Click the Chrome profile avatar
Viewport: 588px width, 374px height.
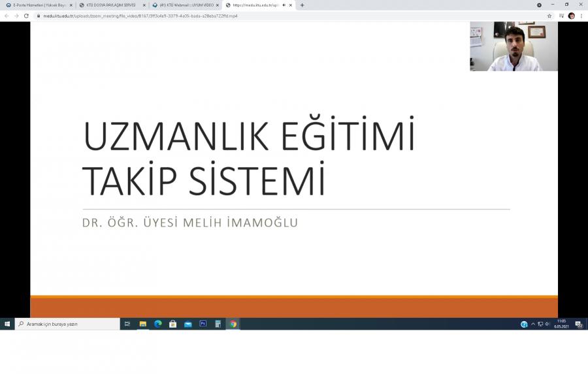[x=572, y=16]
